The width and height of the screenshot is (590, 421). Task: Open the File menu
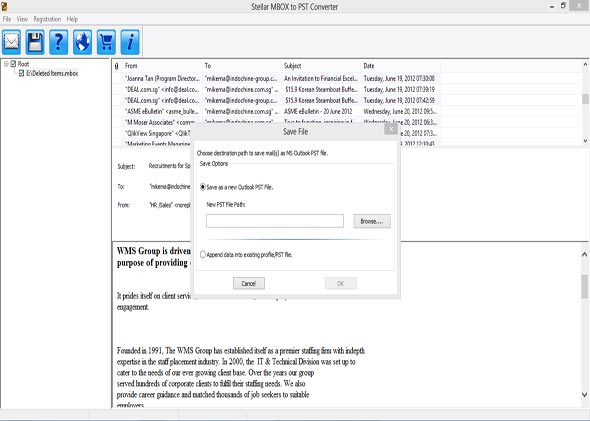7,19
